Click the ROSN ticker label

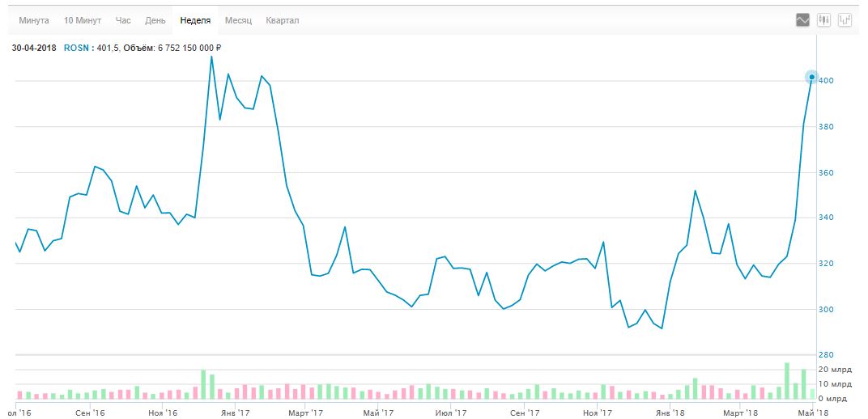(77, 48)
